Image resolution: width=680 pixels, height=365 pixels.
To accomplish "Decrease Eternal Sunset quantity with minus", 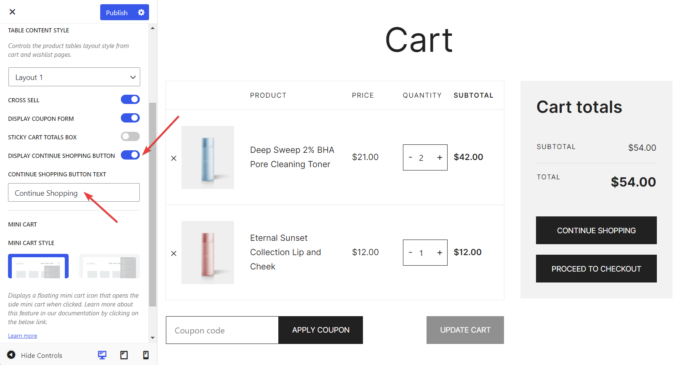I will [410, 252].
